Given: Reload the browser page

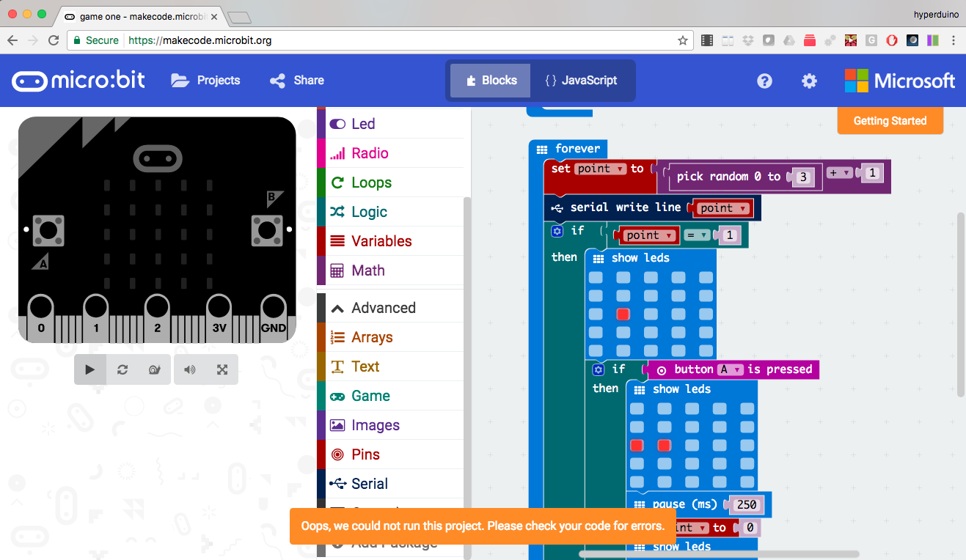Looking at the screenshot, I should pyautogui.click(x=54, y=40).
